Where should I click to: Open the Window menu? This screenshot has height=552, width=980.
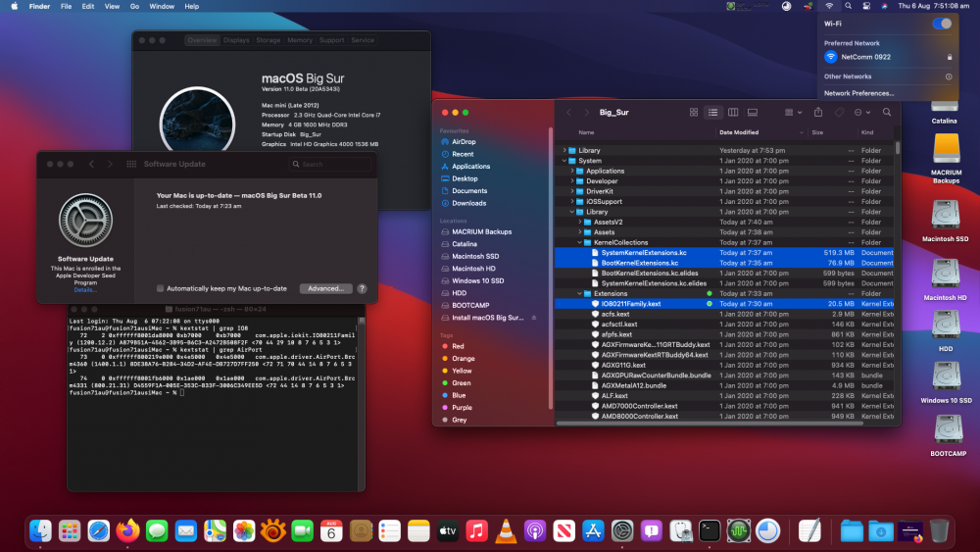pyautogui.click(x=162, y=6)
